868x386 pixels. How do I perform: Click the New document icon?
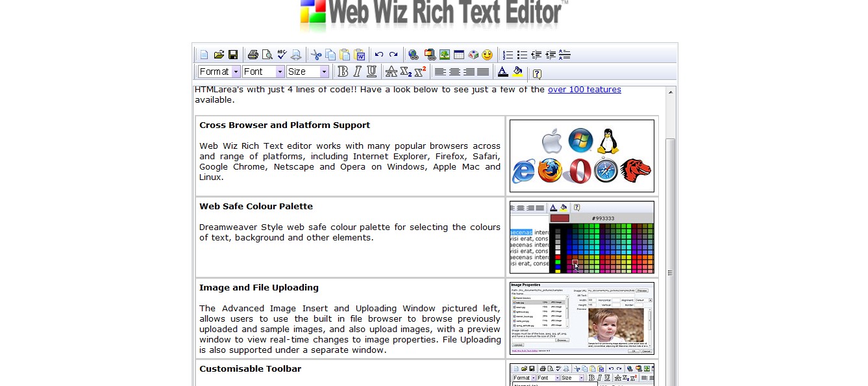[x=205, y=55]
